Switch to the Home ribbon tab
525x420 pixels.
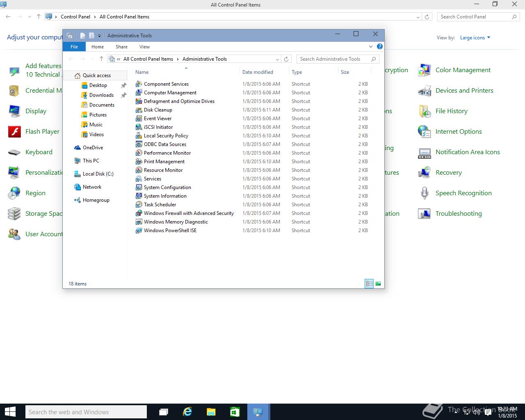[x=98, y=47]
